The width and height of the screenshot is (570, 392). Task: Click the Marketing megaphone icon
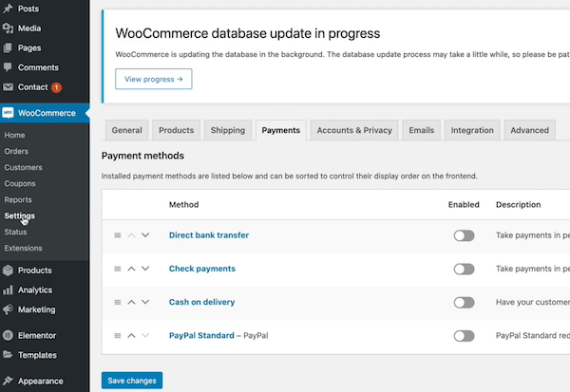[9, 309]
